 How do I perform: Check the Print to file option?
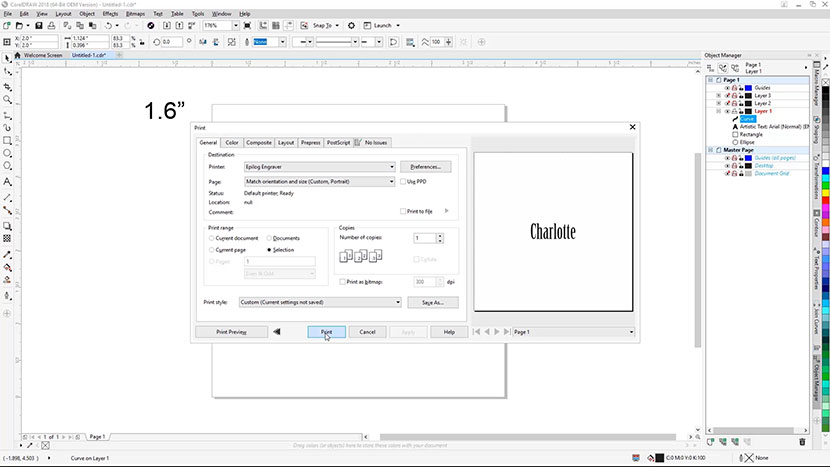pos(403,211)
